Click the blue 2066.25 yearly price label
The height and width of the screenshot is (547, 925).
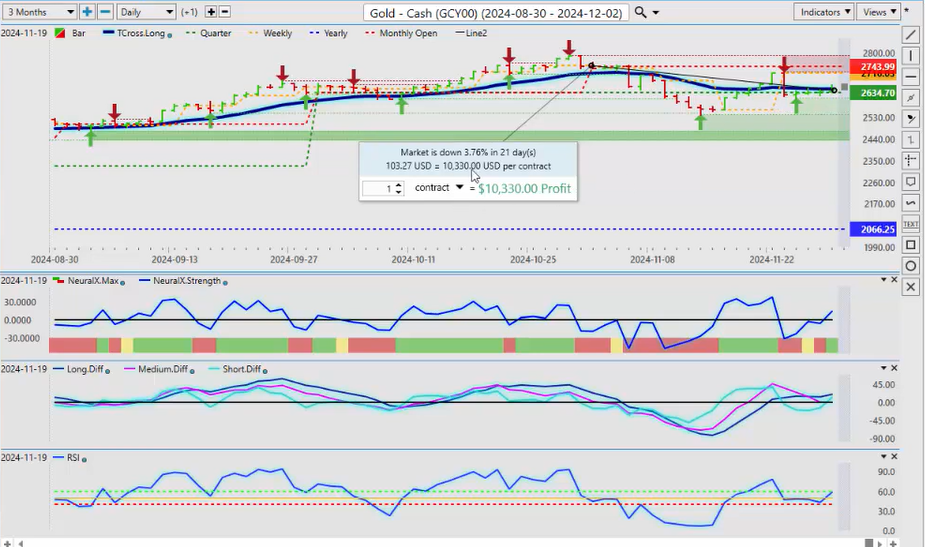tap(873, 229)
